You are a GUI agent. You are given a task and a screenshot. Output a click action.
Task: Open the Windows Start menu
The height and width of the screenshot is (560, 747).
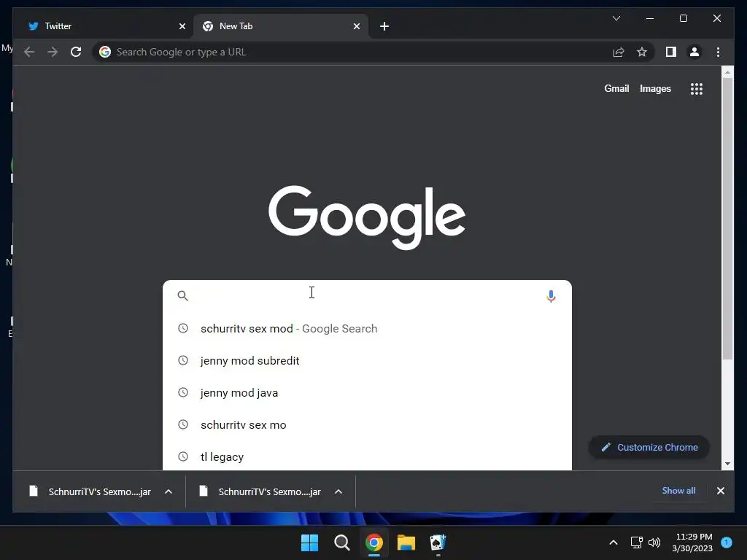[309, 542]
